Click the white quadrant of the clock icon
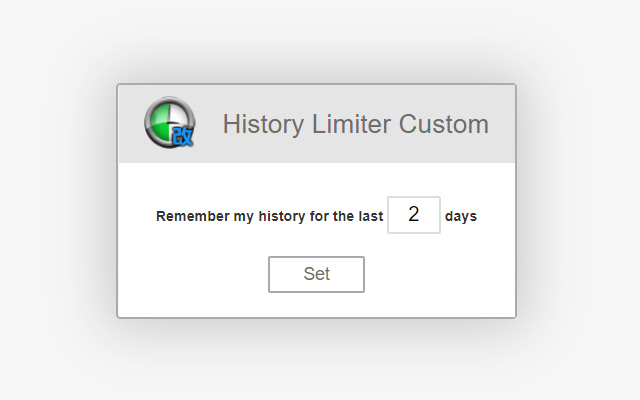The height and width of the screenshot is (400, 640). coord(178,112)
